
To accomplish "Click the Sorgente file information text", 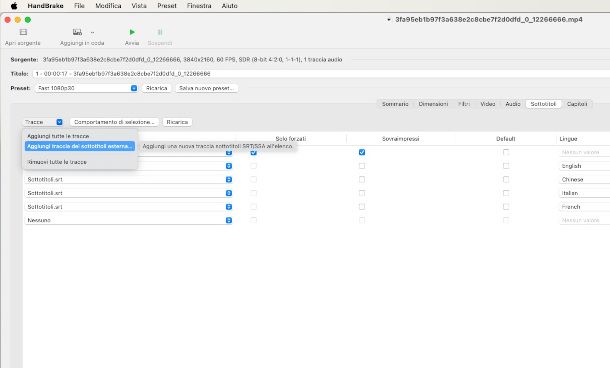I will point(192,60).
